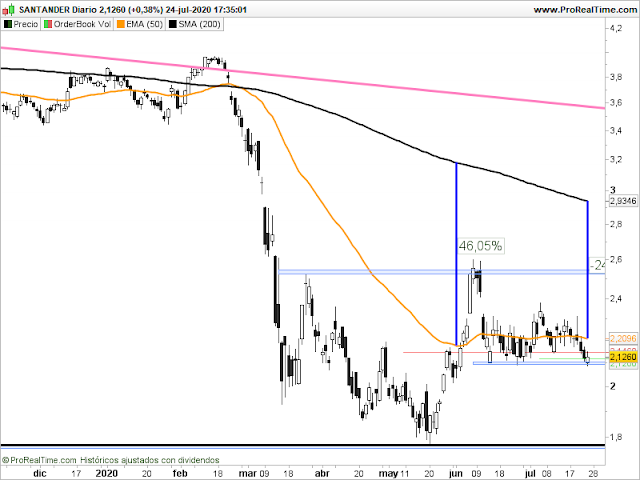Click the 24-jul-2020 17:35:01 timestamp
The height and width of the screenshot is (480, 640).
[206, 9]
